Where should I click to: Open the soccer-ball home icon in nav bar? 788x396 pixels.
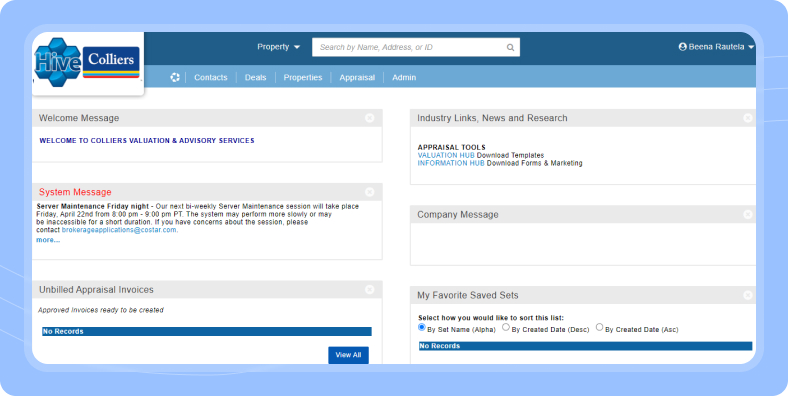tap(174, 77)
